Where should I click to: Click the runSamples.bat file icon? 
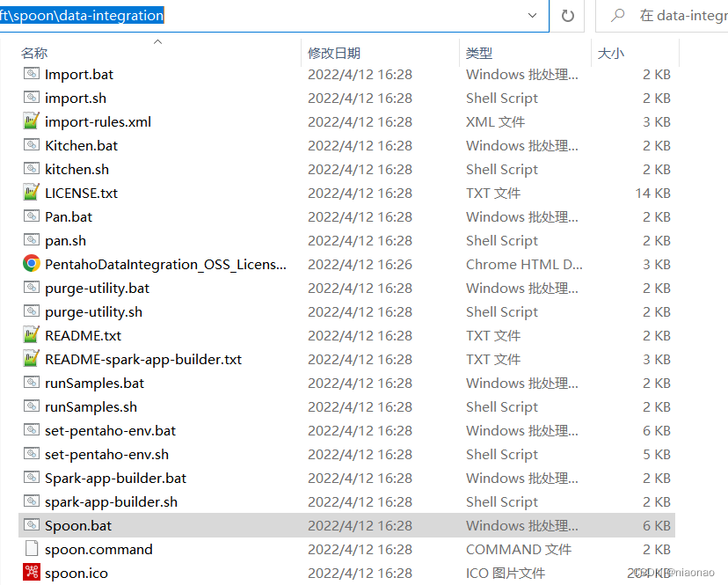tap(32, 383)
